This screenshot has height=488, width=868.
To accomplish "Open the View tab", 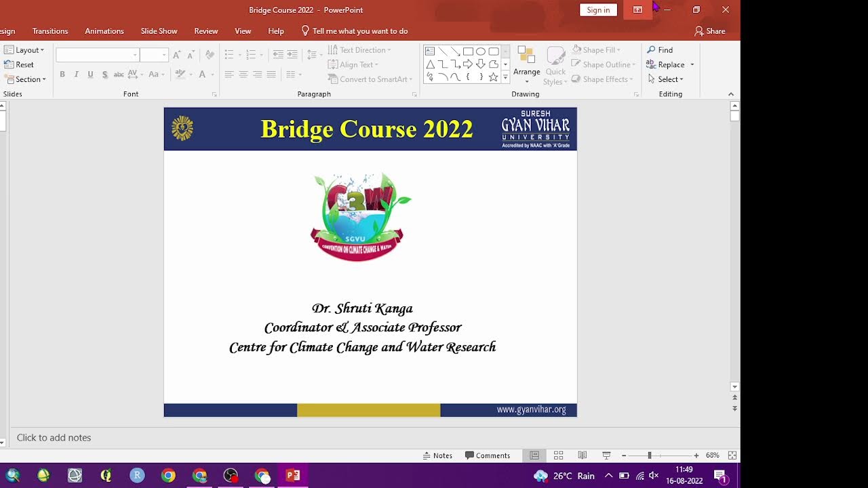I will [243, 31].
